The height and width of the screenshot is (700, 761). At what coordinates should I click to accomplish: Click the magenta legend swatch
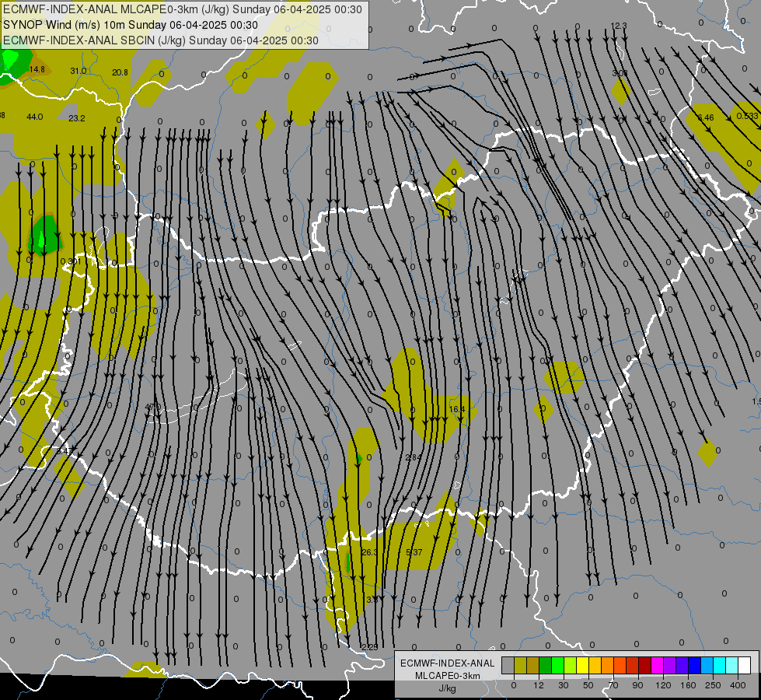pyautogui.click(x=657, y=665)
